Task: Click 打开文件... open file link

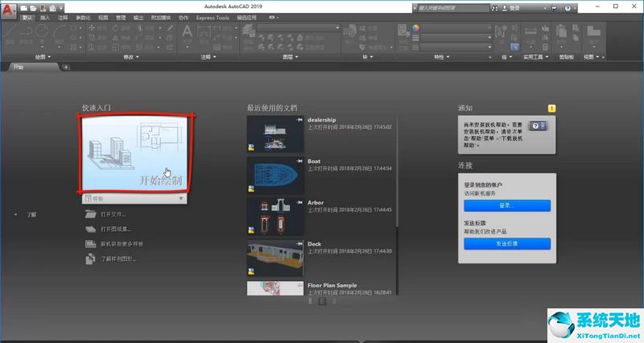Action: tap(113, 214)
